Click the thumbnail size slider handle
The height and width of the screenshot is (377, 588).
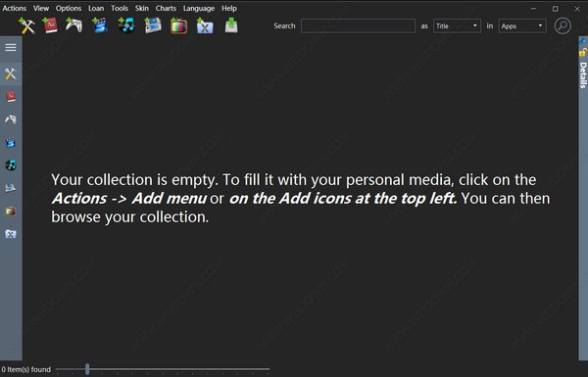click(87, 369)
